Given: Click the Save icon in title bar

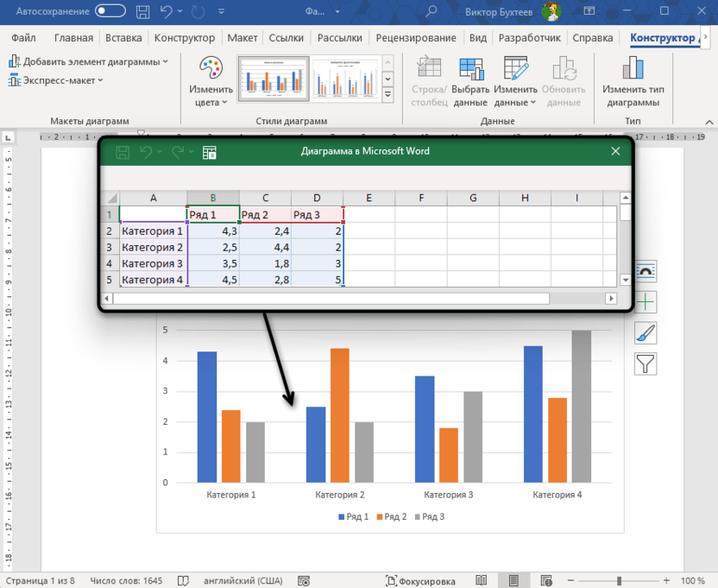Looking at the screenshot, I should pos(140,11).
